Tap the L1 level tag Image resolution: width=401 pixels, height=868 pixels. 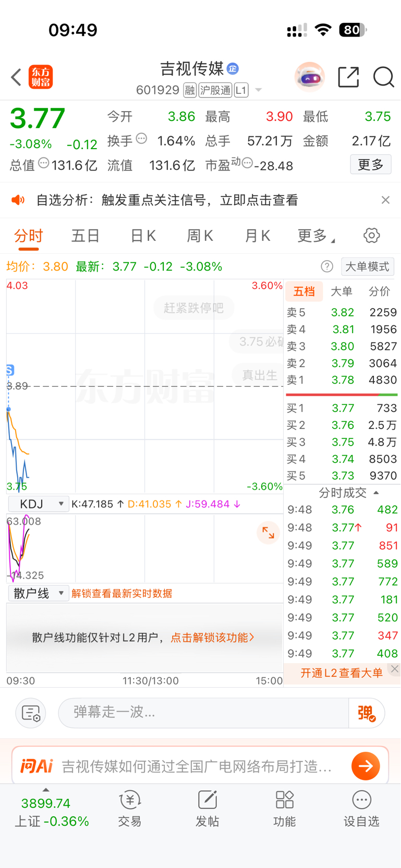coord(241,90)
